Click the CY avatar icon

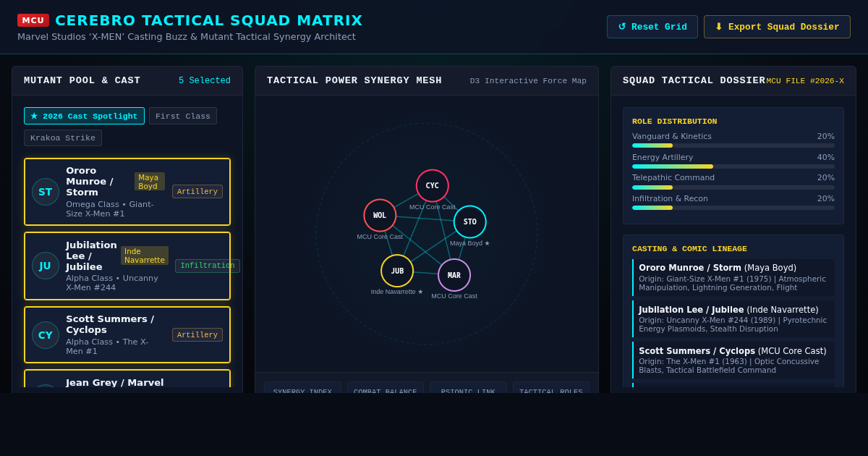pos(46,335)
